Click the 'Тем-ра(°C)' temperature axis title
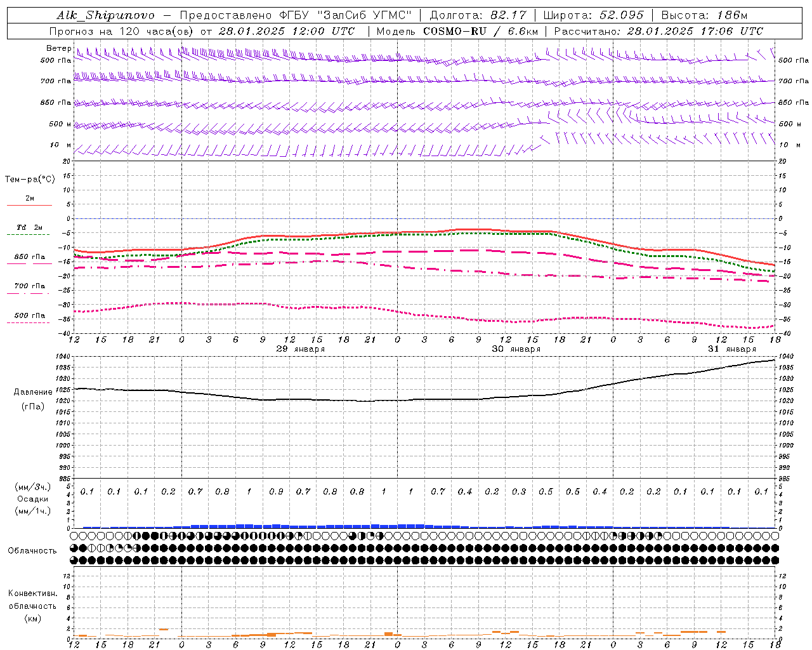812x650 pixels. coord(30,180)
